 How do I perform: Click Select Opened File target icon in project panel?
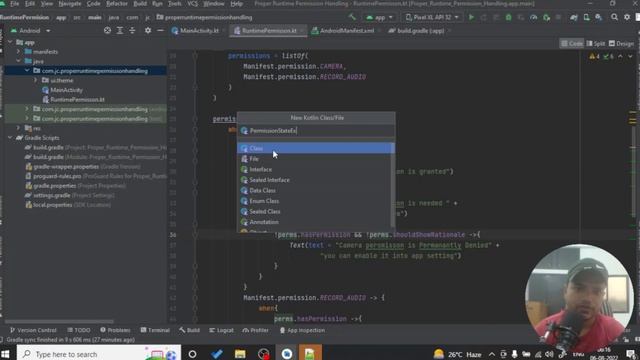107,31
